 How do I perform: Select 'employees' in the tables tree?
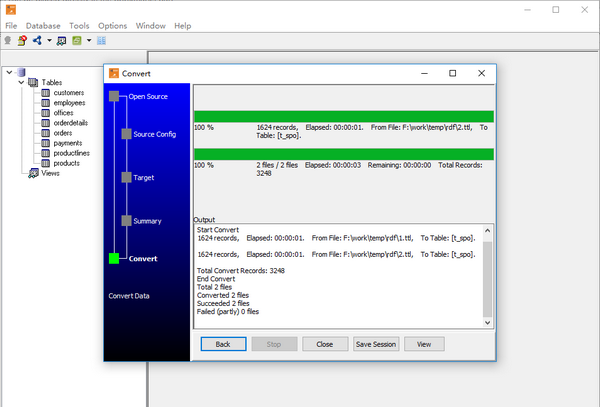[69, 103]
